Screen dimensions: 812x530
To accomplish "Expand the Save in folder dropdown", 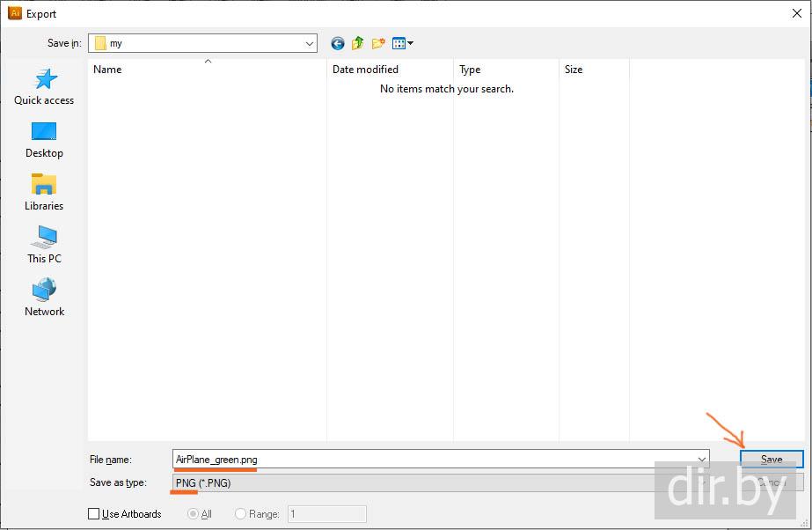I will coord(309,43).
